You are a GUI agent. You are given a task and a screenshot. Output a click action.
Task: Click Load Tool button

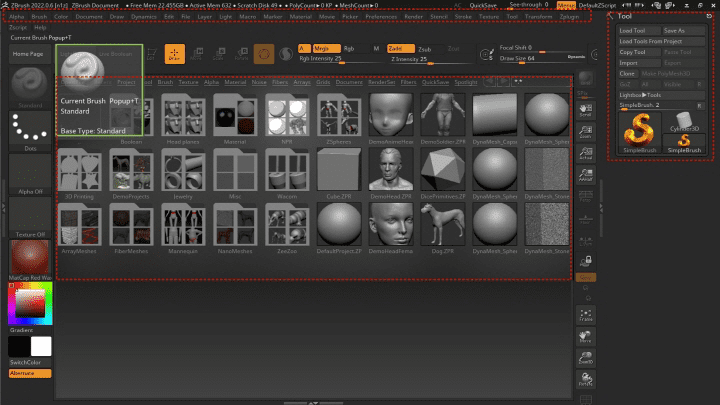[x=639, y=30]
